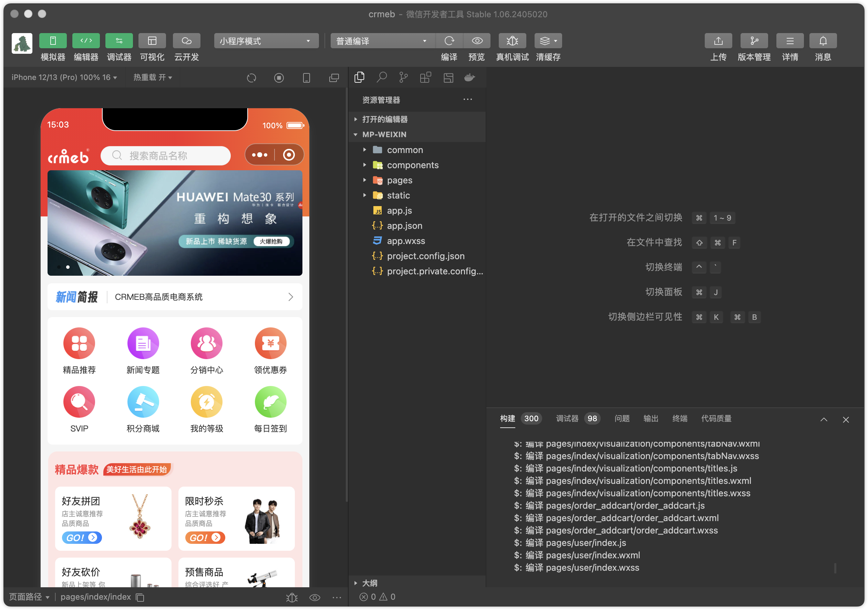The image size is (868, 610).
Task: Close the bottom build panel
Action: coord(846,420)
